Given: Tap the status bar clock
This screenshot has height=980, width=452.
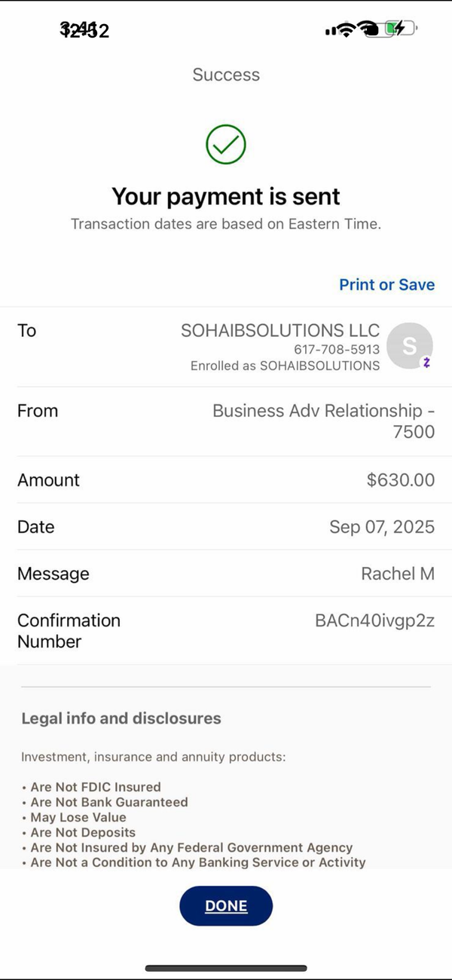Looking at the screenshot, I should (84, 30).
